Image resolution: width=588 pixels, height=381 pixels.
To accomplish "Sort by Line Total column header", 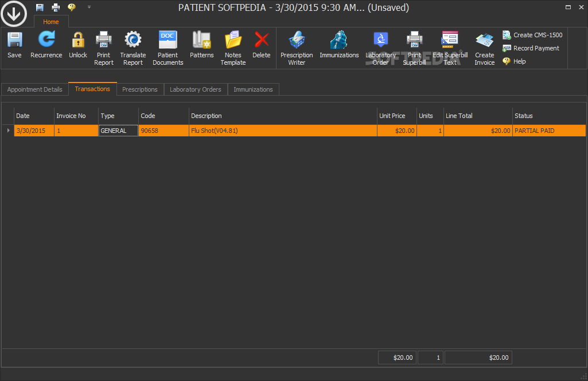I will 478,116.
